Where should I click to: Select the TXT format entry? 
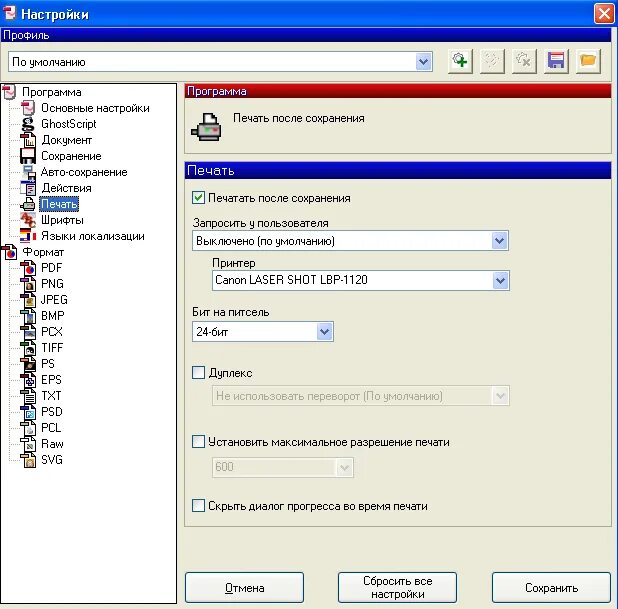[x=51, y=396]
